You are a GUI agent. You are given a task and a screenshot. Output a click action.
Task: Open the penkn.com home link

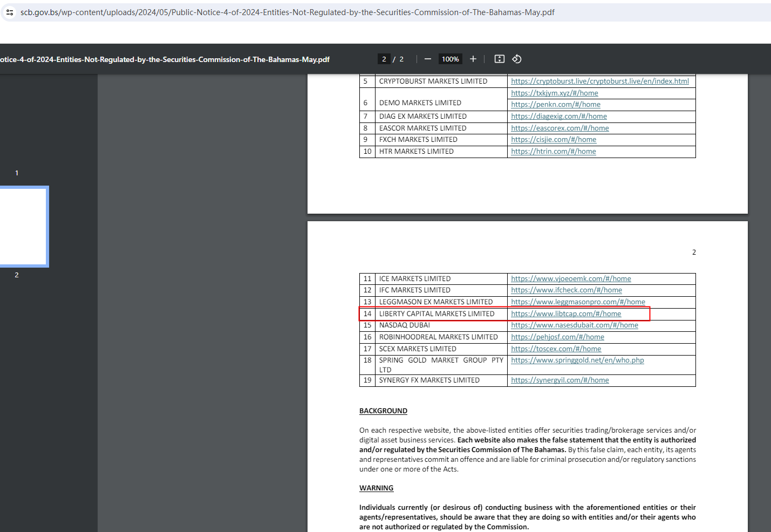point(555,105)
